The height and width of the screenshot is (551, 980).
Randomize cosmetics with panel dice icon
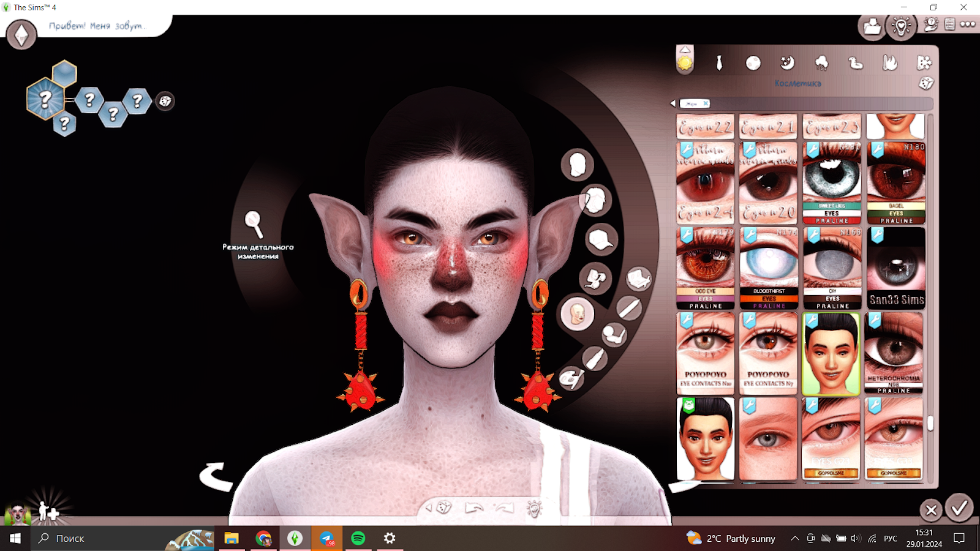click(x=926, y=83)
